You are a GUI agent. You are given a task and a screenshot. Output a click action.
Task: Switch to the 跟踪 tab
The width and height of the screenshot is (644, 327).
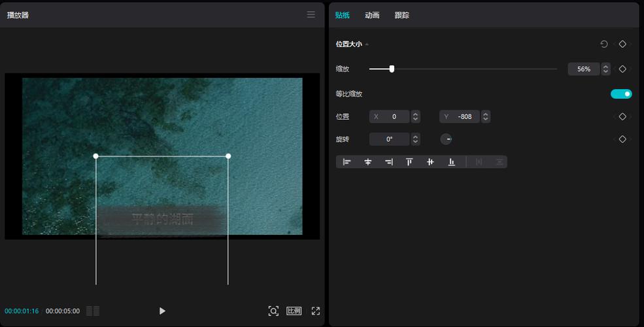pyautogui.click(x=402, y=15)
